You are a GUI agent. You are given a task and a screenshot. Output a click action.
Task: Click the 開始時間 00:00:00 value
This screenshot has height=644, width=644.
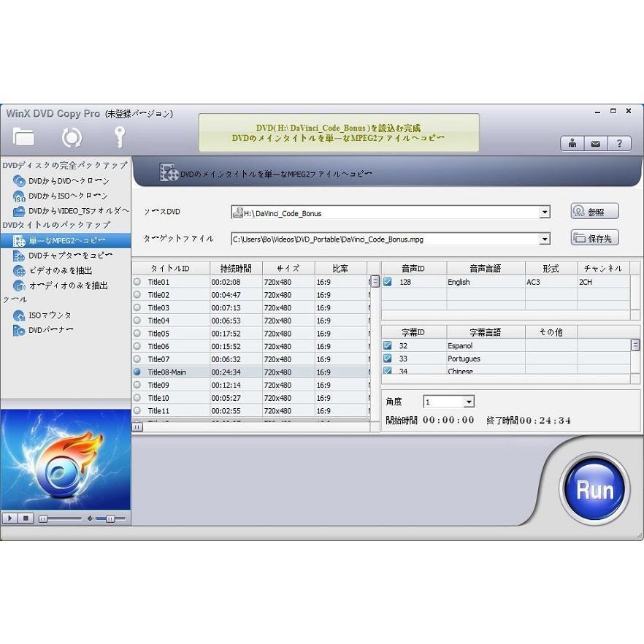tap(448, 420)
